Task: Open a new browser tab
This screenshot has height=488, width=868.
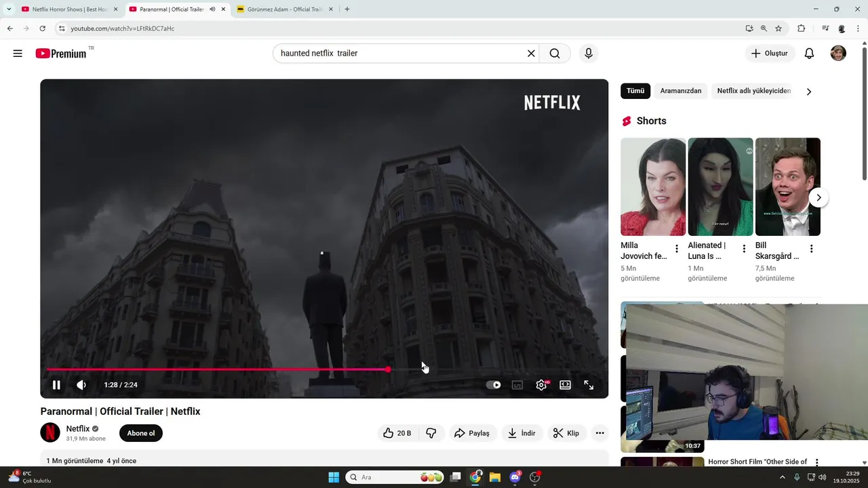Action: (x=347, y=9)
